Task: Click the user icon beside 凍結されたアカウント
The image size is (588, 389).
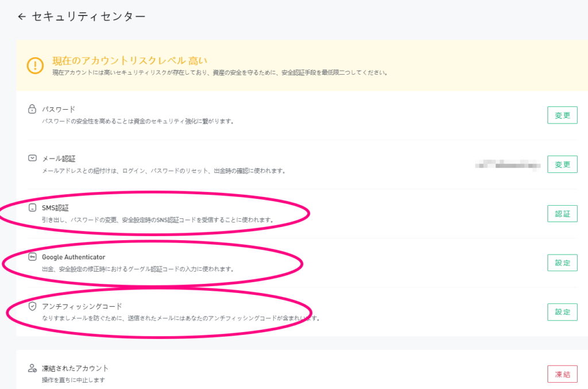Action: [32, 368]
